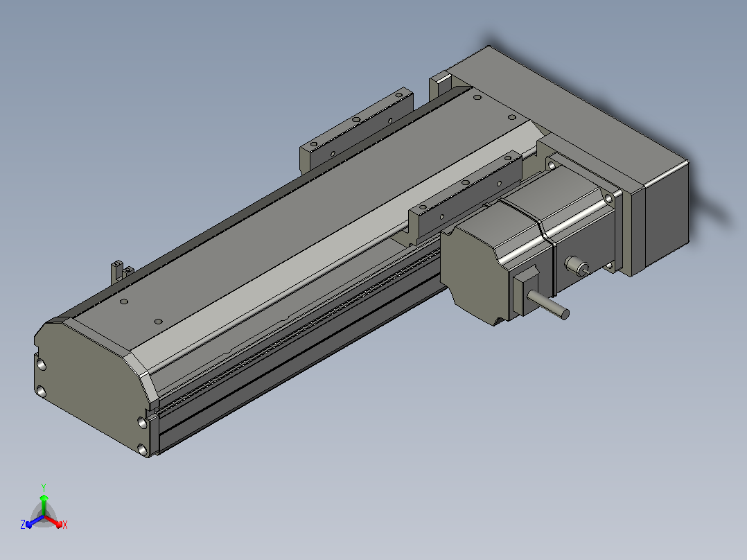This screenshot has width=747, height=560.
Task: Select the far-side slider mounting block
Action: tap(356, 130)
